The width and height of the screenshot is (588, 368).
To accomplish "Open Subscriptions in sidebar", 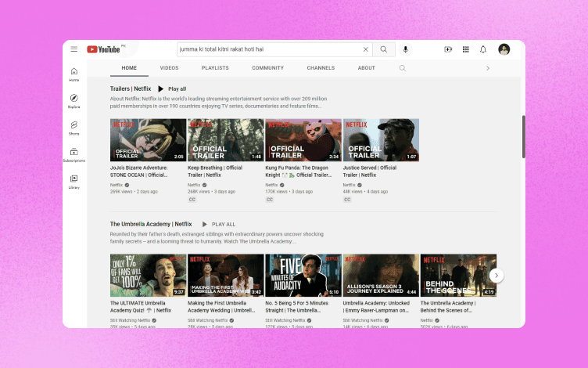I will click(73, 155).
